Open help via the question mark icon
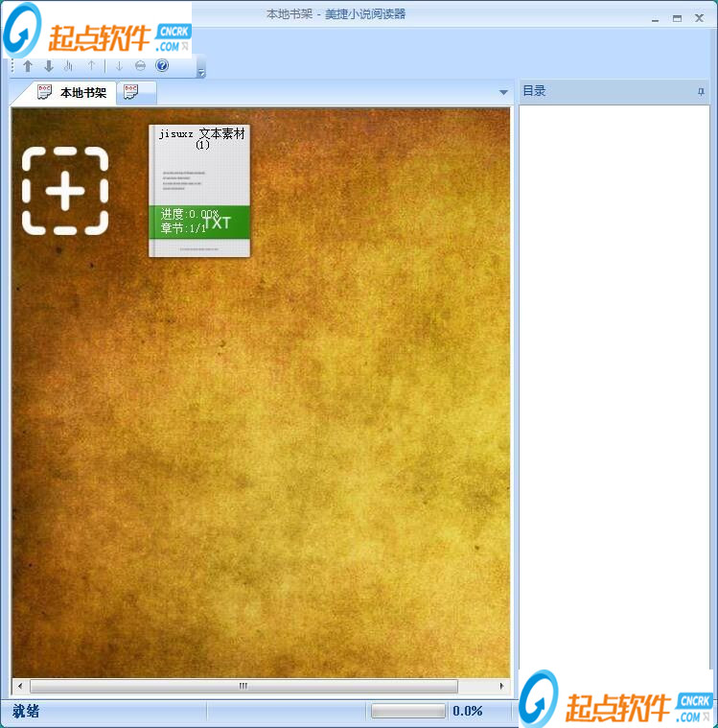This screenshot has height=728, width=718. [x=162, y=65]
